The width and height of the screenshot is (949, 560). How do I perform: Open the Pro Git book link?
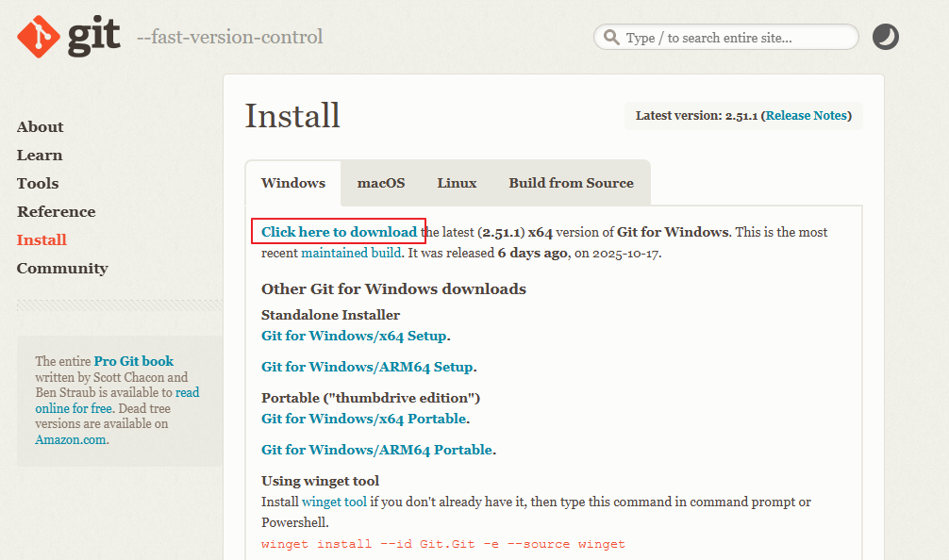134,361
